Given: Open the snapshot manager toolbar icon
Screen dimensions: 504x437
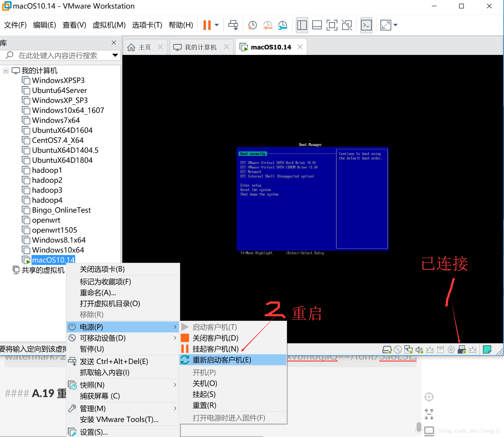Looking at the screenshot, I should click(x=283, y=25).
